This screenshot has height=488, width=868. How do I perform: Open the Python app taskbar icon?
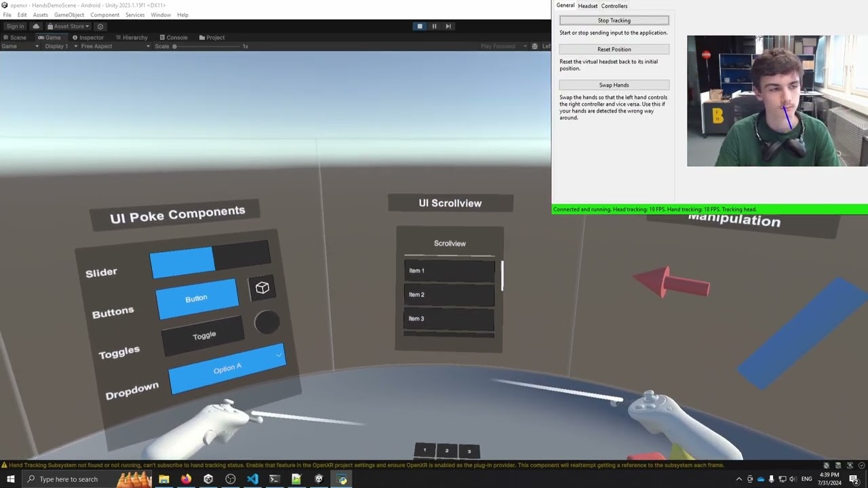(x=342, y=479)
